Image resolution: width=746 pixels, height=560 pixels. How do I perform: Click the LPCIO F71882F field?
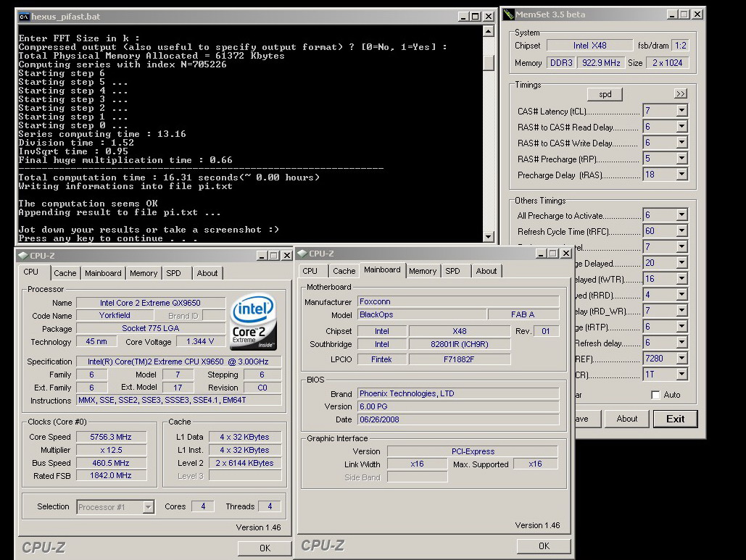[x=460, y=359]
